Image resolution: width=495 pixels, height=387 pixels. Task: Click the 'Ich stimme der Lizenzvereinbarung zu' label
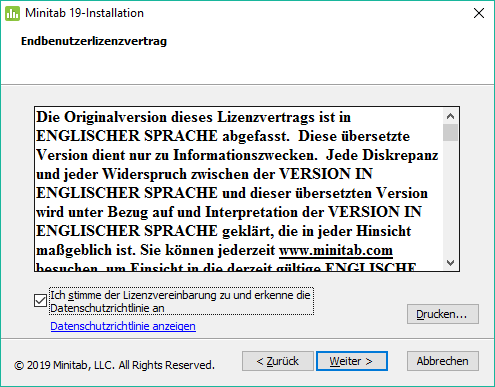tap(181, 301)
